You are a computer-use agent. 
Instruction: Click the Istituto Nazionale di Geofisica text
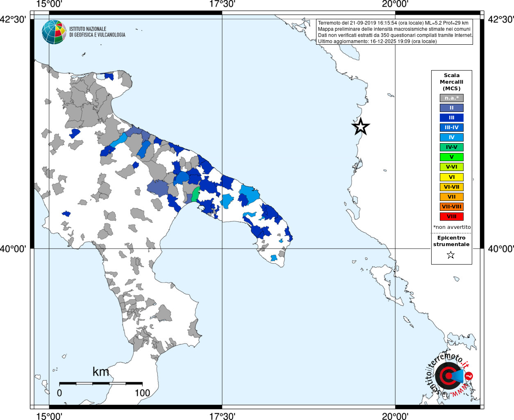tap(97, 32)
